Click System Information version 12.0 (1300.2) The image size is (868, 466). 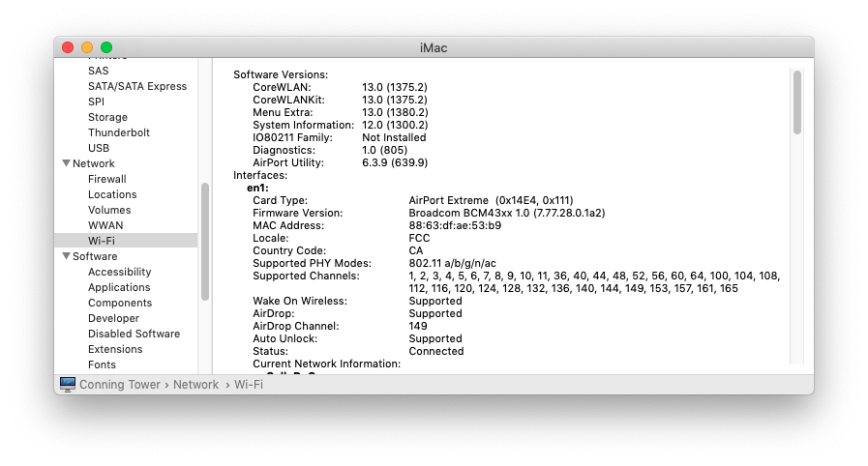395,125
